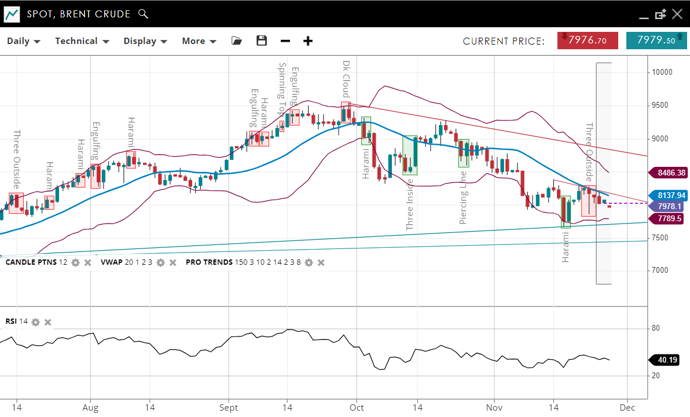The height and width of the screenshot is (417, 690).
Task: Click the RSI value label 40.19
Action: pos(668,360)
